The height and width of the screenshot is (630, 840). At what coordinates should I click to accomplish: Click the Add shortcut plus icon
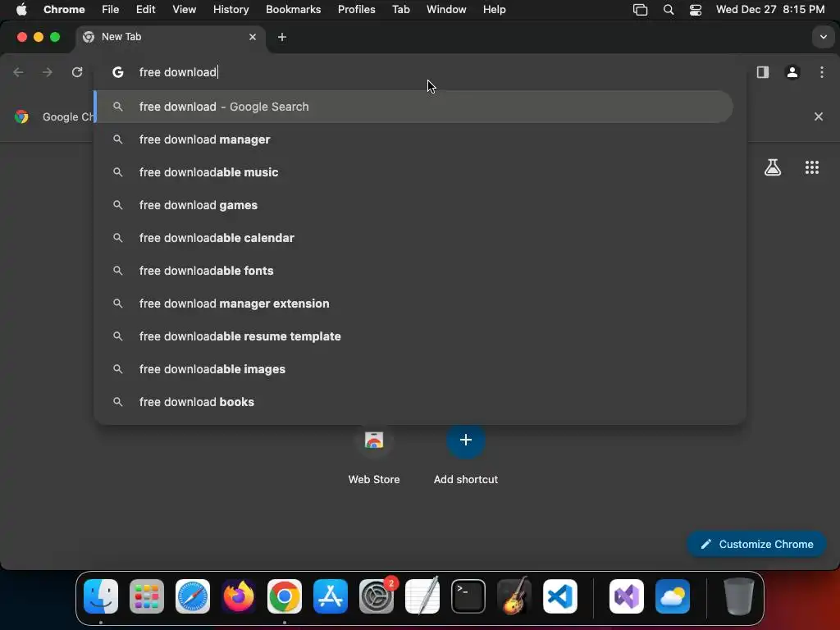click(x=466, y=440)
